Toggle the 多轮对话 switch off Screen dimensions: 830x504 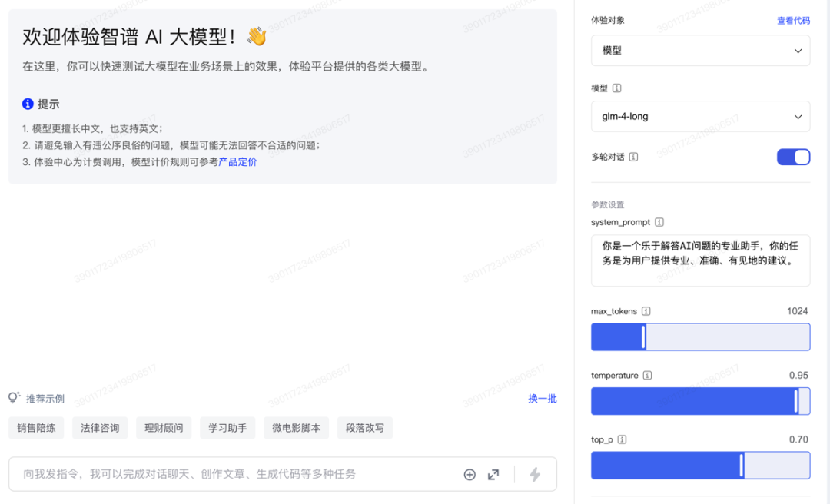coord(793,157)
